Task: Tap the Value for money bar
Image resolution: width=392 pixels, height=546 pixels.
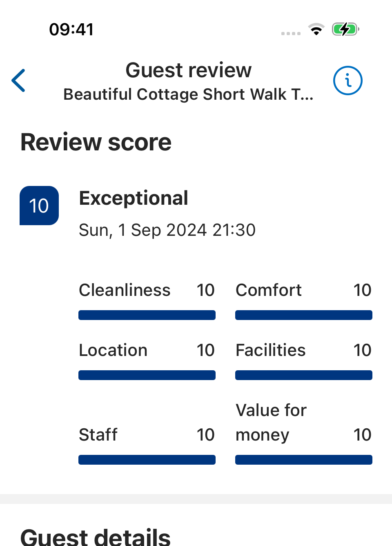Action: point(304,460)
